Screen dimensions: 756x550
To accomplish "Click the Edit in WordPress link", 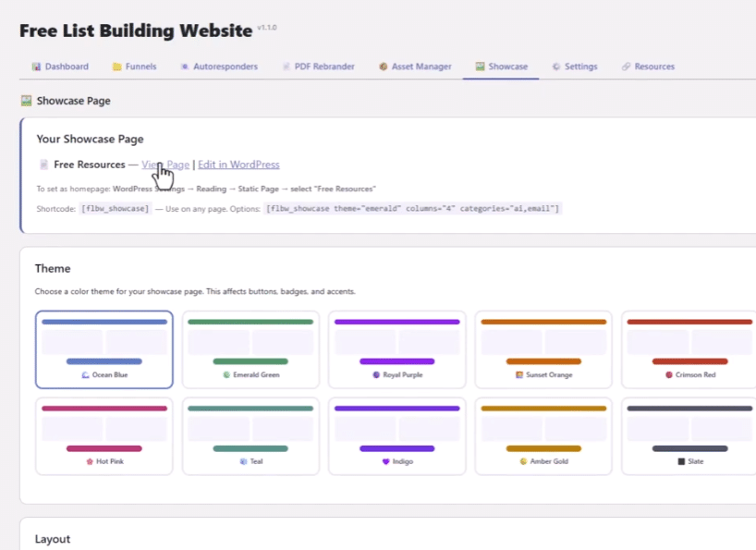I will coord(238,165).
